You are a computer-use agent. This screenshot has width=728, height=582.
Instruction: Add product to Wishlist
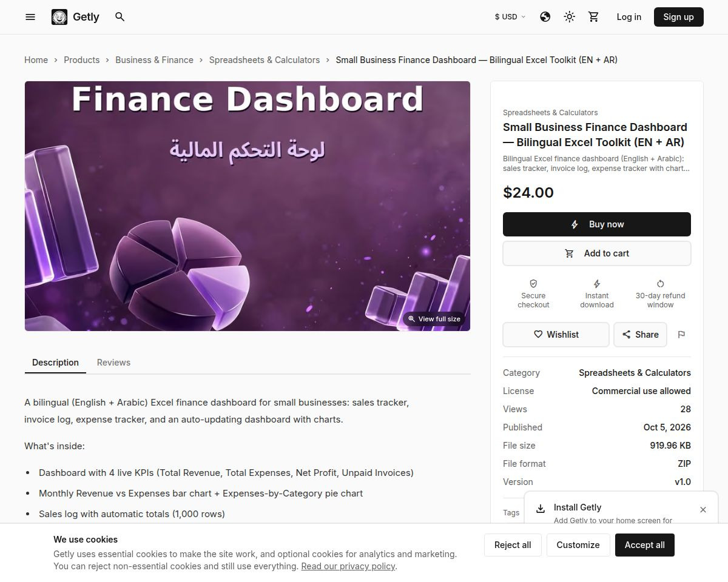[556, 335]
